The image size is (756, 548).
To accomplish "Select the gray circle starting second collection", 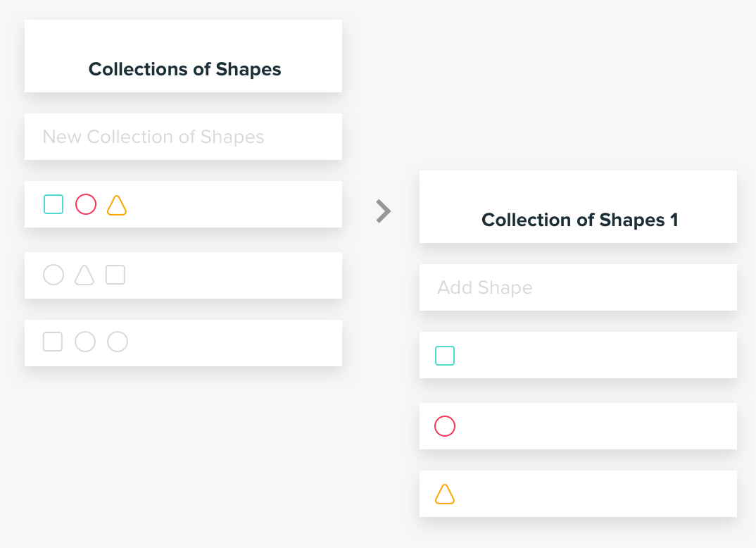I will 53,275.
